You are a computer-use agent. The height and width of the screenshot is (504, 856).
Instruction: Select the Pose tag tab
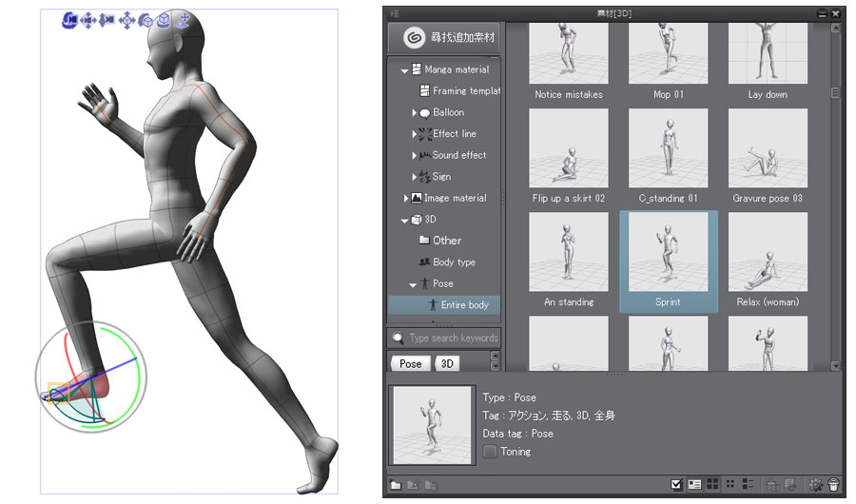410,363
